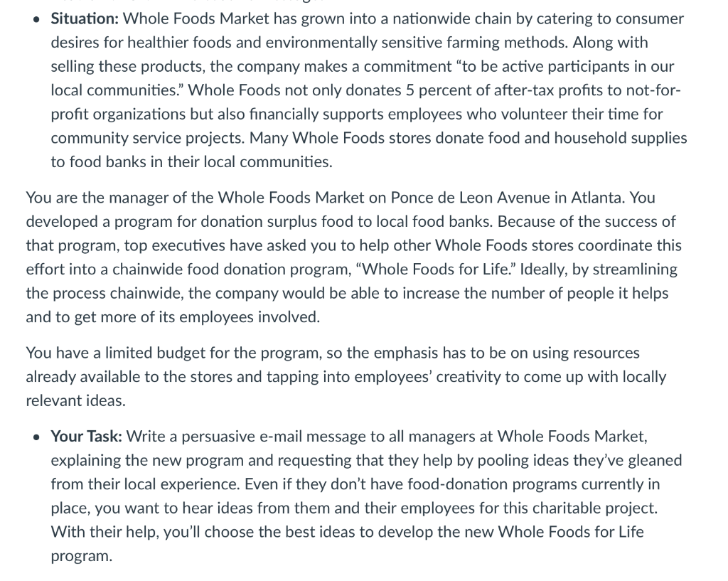Click the final word "program." at bottom
Viewport: 728px width, 581px height.
click(x=82, y=556)
